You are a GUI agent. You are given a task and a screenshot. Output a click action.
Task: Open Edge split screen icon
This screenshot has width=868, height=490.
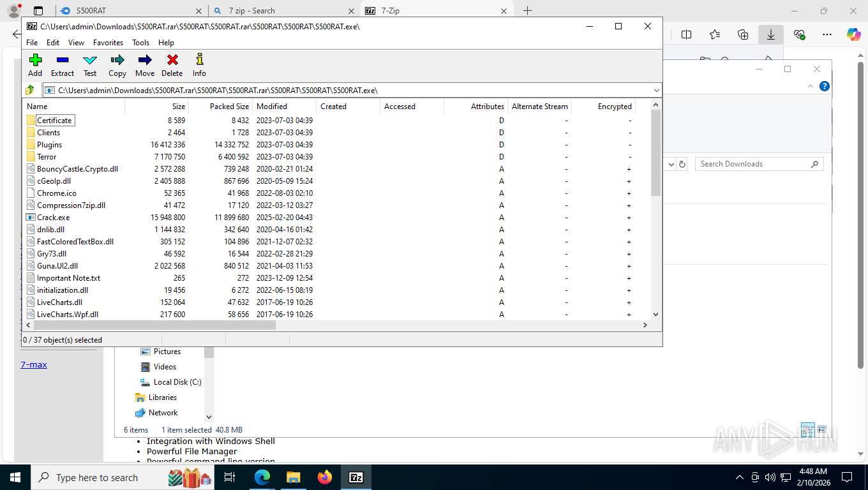coord(686,34)
